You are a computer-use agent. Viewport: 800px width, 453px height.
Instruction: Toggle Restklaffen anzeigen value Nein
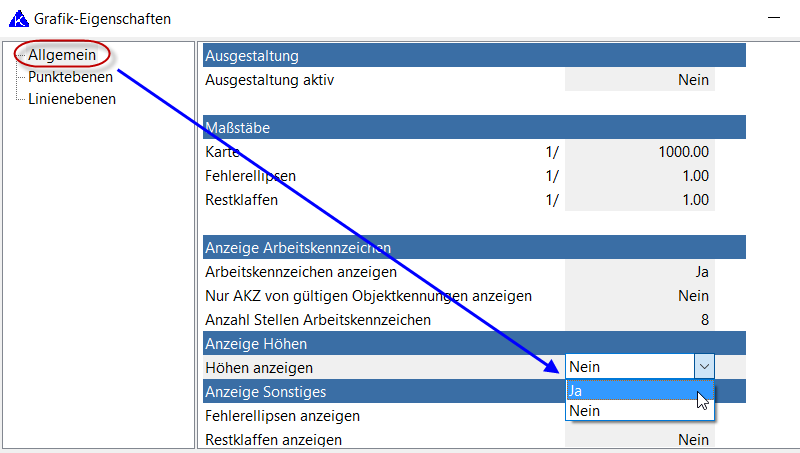pyautogui.click(x=640, y=439)
